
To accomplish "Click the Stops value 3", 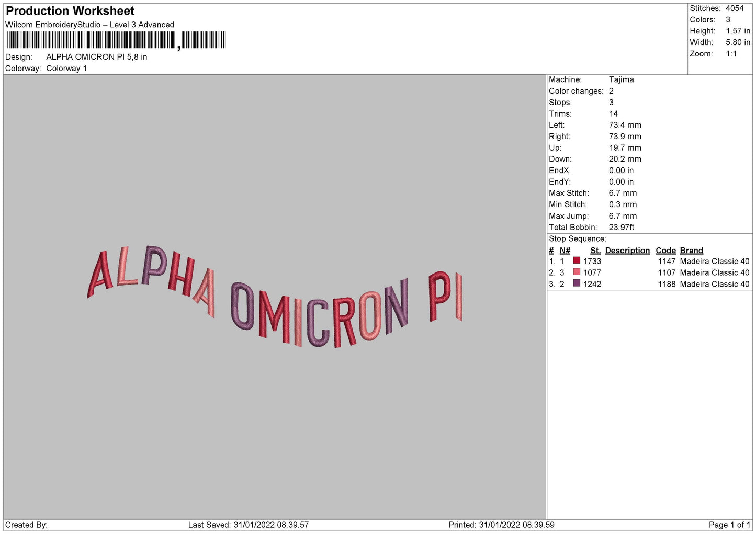I will (611, 103).
